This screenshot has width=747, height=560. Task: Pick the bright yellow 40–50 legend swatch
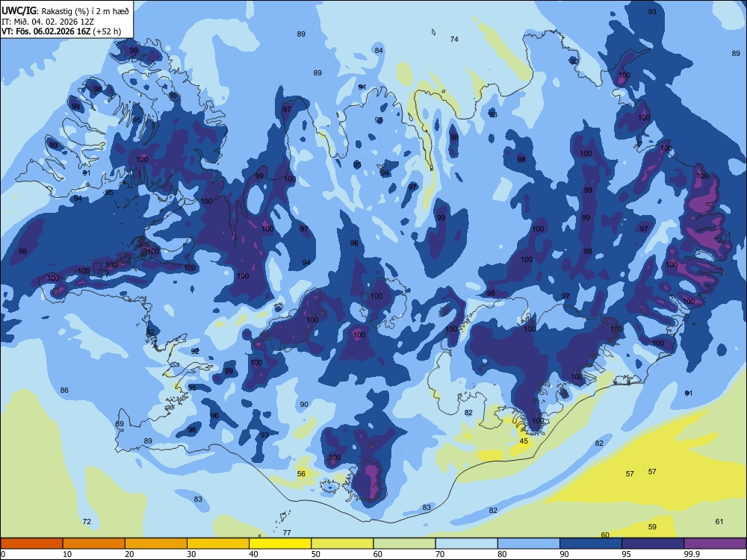280,544
